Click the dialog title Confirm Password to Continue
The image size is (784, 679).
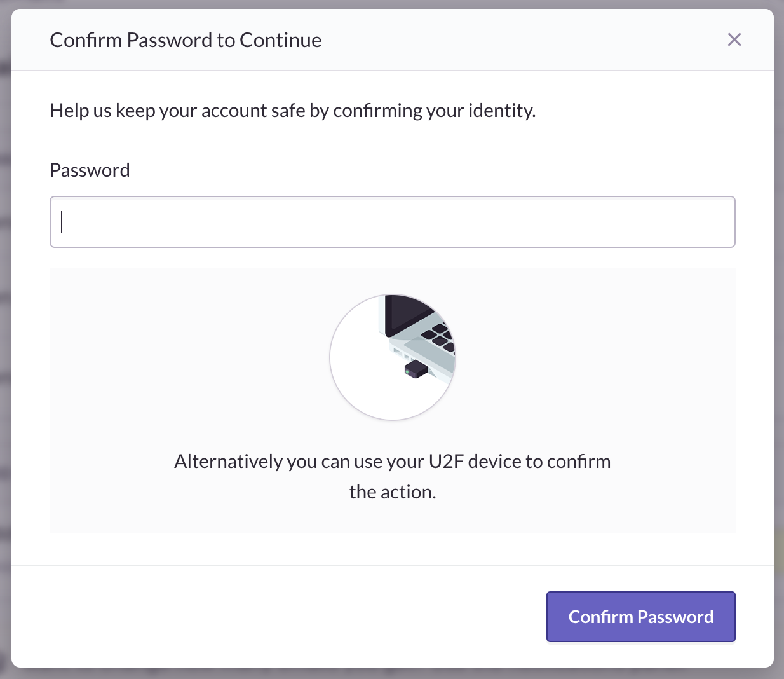(x=186, y=39)
